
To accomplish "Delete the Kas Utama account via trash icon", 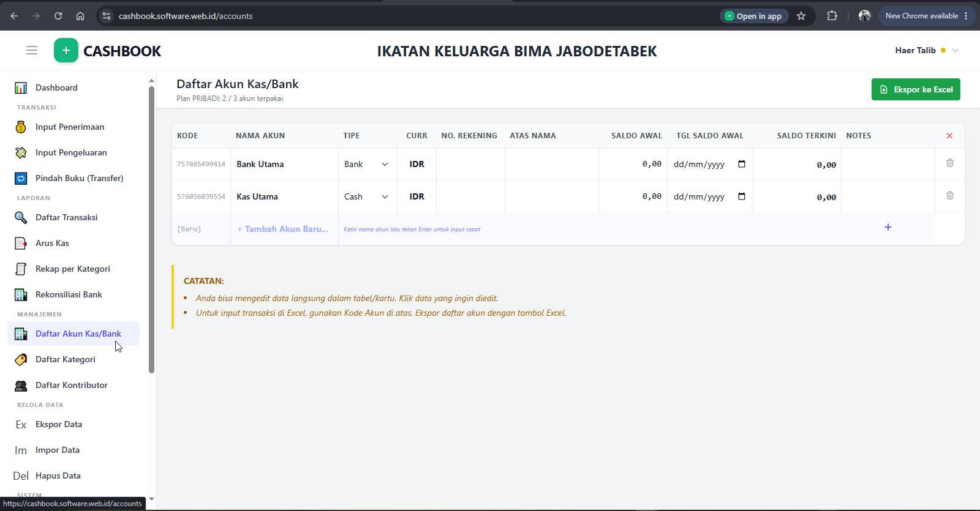I will pos(950,195).
